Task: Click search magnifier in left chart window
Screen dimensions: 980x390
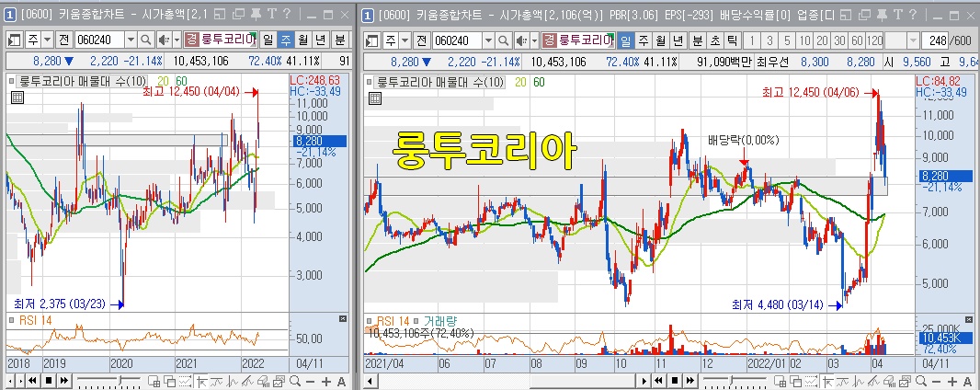Action: [x=145, y=40]
